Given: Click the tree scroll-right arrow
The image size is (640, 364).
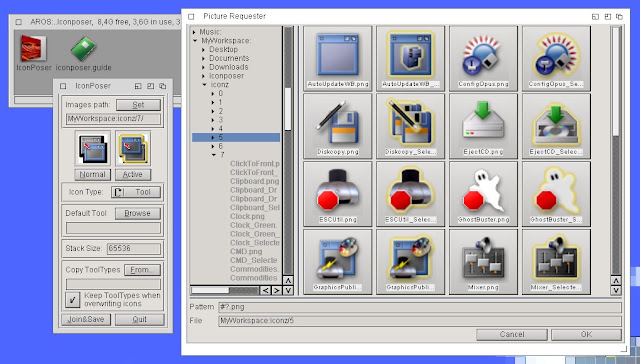Looking at the screenshot, I should [x=276, y=290].
